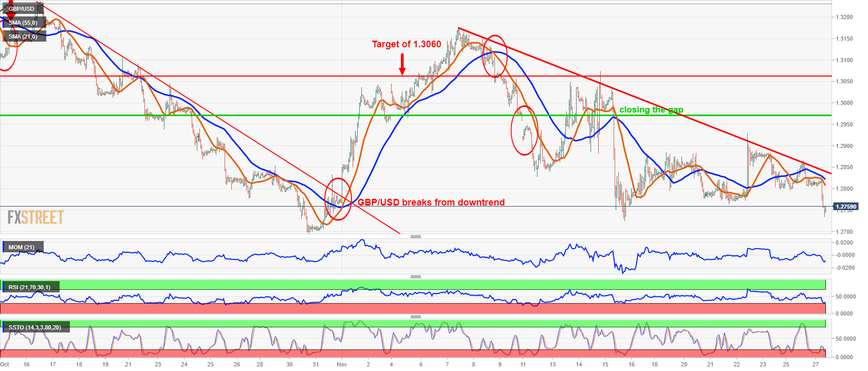The height and width of the screenshot is (371, 868).
Task: Click the 1.2700 price axis label
Action: [x=844, y=232]
